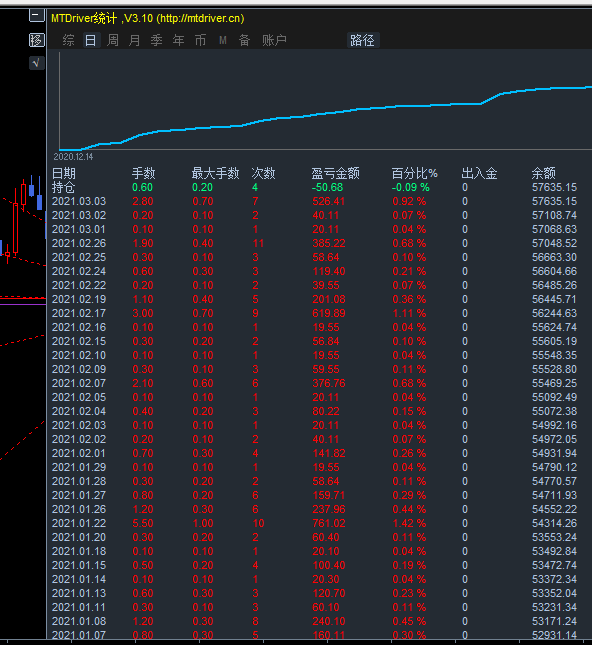Switch to the 季 quarterly tab
The width and height of the screenshot is (592, 645).
click(x=156, y=40)
